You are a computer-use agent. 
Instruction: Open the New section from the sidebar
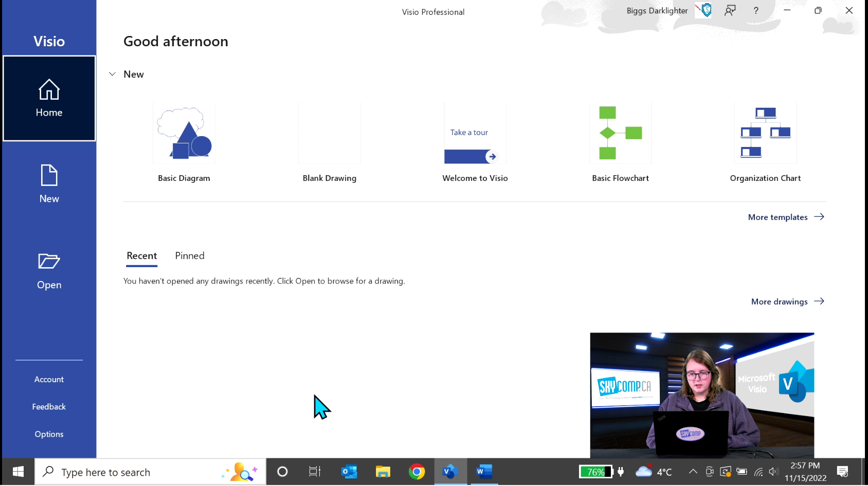tap(49, 183)
